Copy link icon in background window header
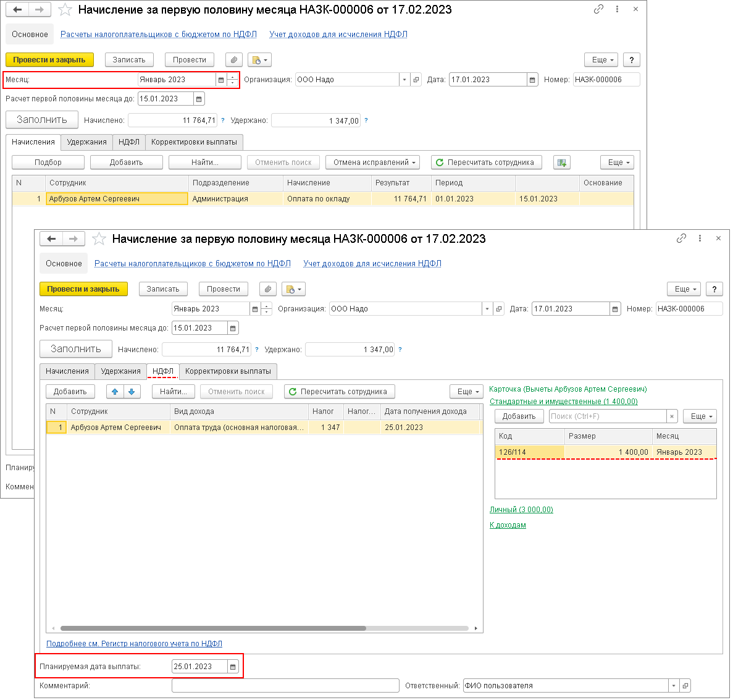Image resolution: width=733 pixels, height=700 pixels. pyautogui.click(x=598, y=9)
